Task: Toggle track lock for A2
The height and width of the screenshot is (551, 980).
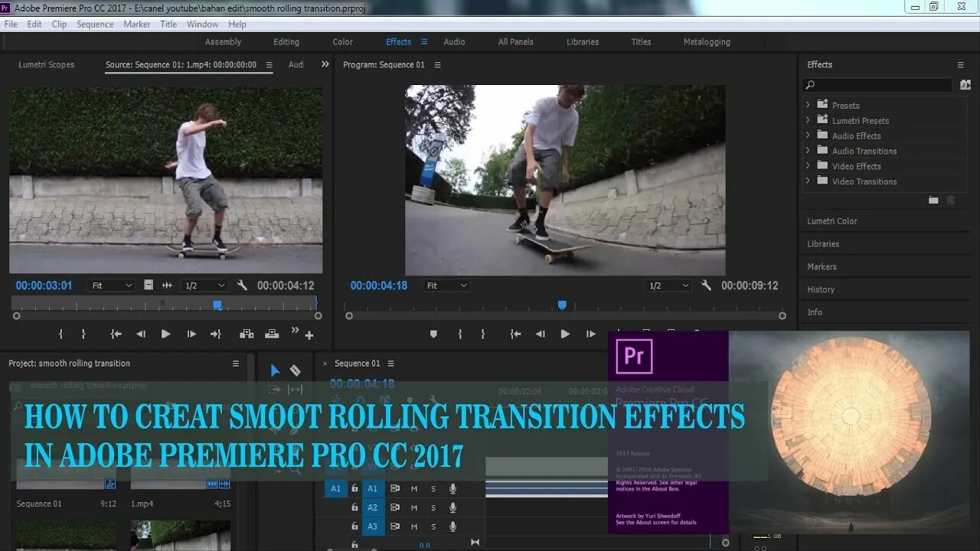Action: pos(354,507)
